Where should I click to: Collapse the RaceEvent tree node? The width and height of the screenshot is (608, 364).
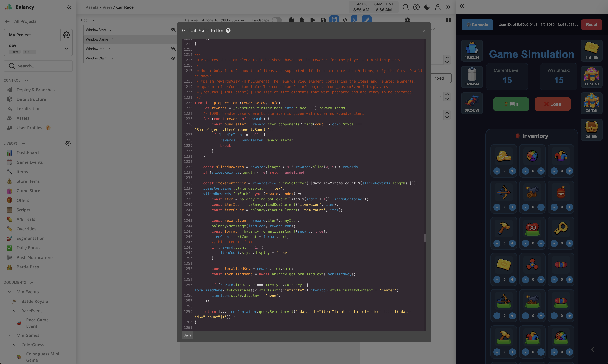pos(14,311)
